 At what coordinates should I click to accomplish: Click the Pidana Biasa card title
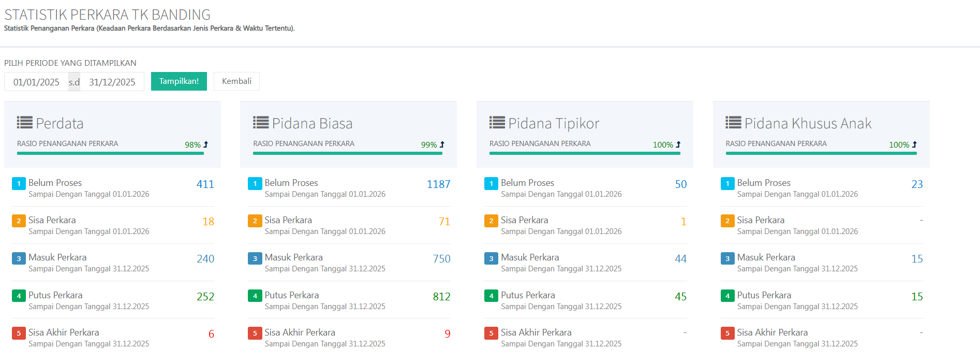[312, 123]
